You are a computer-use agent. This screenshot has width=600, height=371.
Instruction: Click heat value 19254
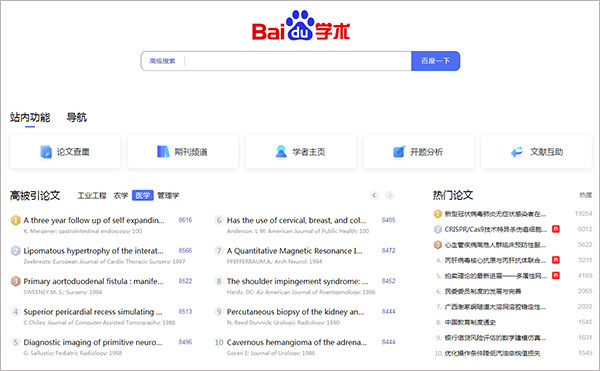coord(584,214)
